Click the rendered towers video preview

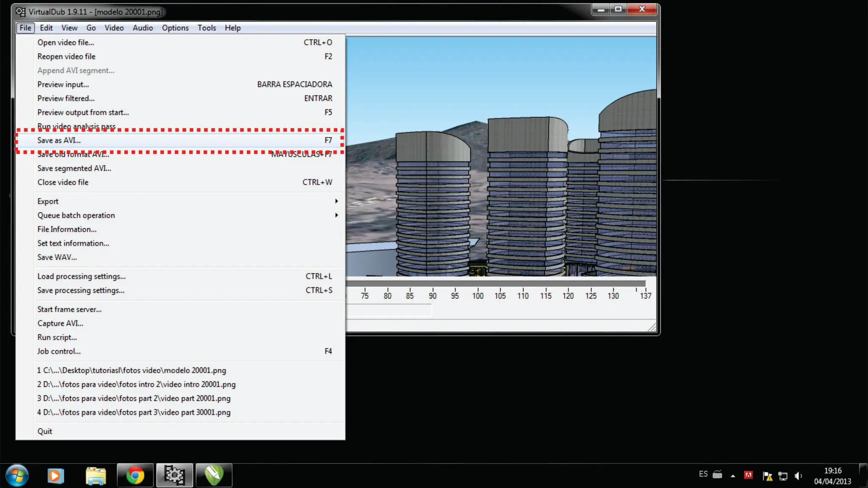[x=501, y=156]
